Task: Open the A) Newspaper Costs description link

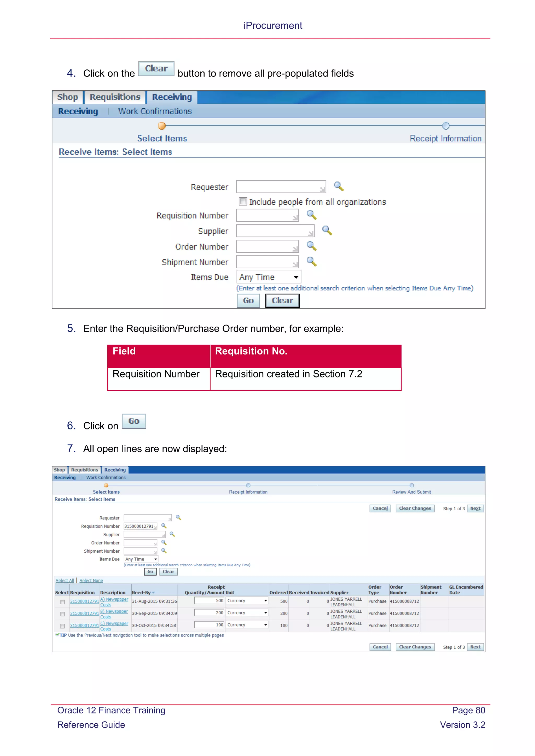Action: point(114,602)
